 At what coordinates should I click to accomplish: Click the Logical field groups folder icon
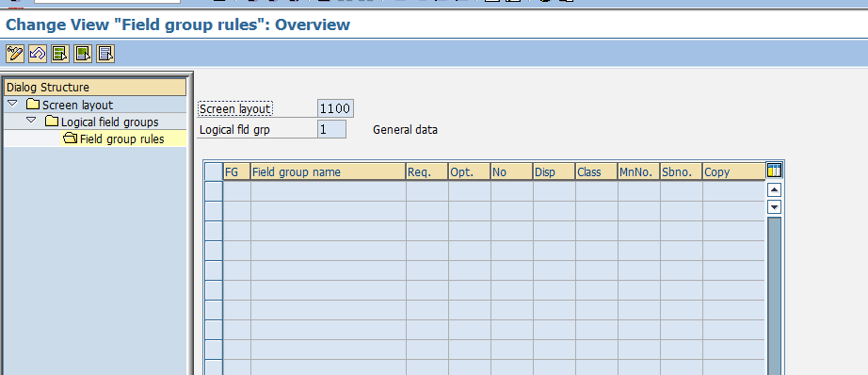[x=52, y=122]
